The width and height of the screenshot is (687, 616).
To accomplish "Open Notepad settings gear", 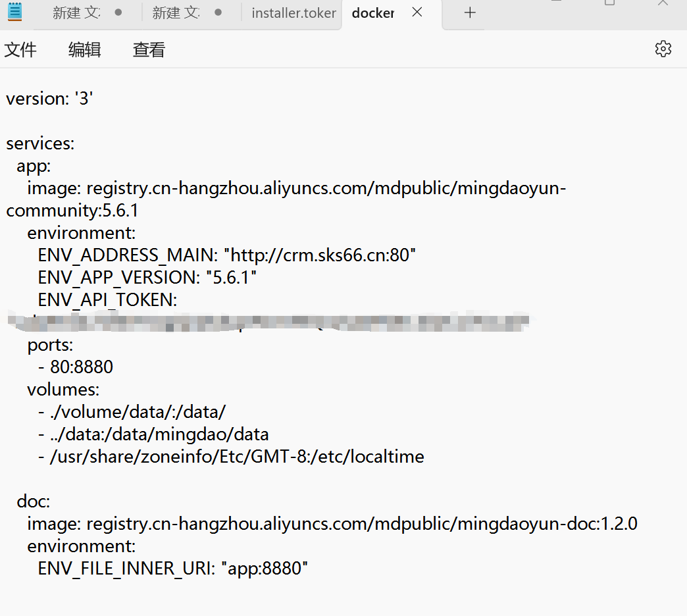I will 663,49.
